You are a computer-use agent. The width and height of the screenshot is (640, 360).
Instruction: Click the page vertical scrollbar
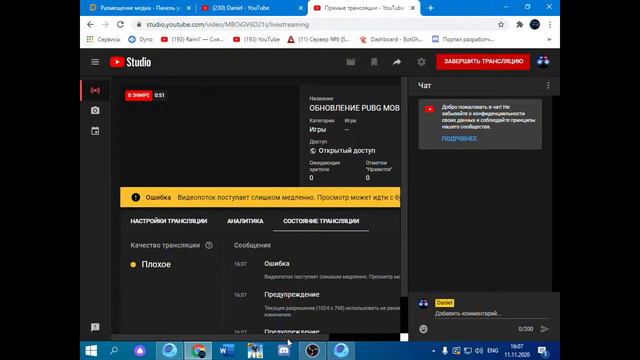click(404, 186)
